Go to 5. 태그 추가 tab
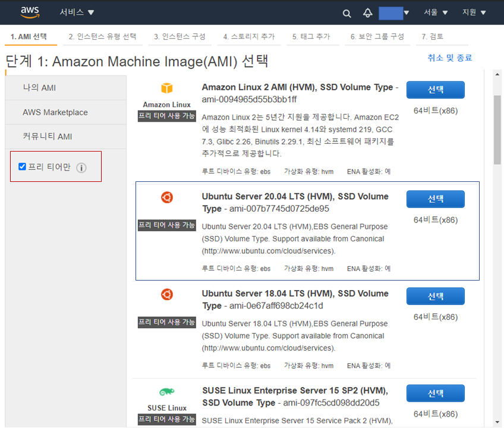 311,37
